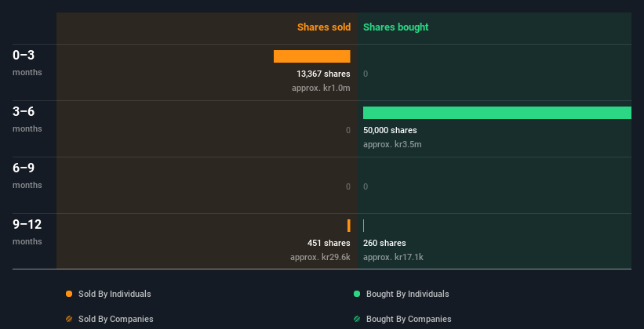The width and height of the screenshot is (644, 329).
Task: Click the approx. kr1.0m amount
Action: [321, 88]
